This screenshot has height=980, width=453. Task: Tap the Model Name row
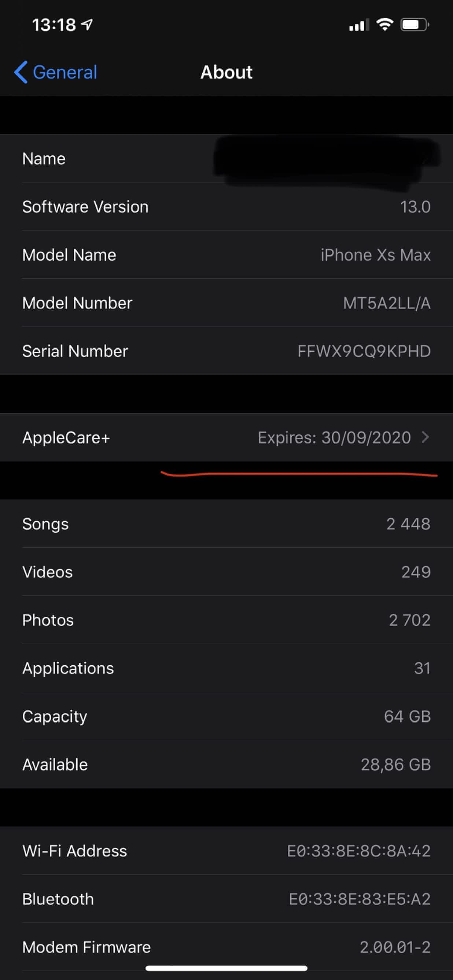226,255
